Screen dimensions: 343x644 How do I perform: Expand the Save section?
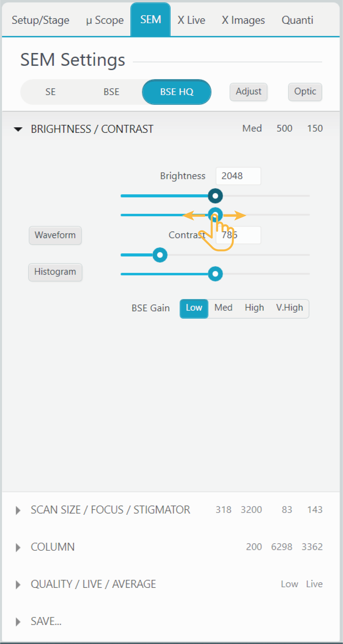pos(18,622)
